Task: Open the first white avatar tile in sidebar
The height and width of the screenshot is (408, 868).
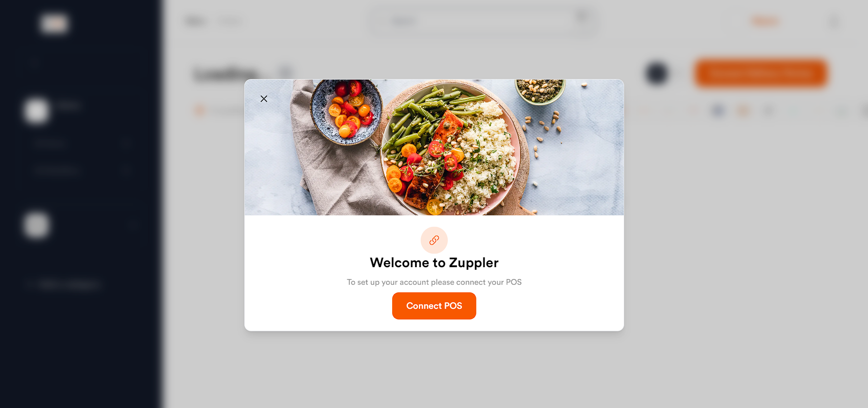Action: click(36, 110)
